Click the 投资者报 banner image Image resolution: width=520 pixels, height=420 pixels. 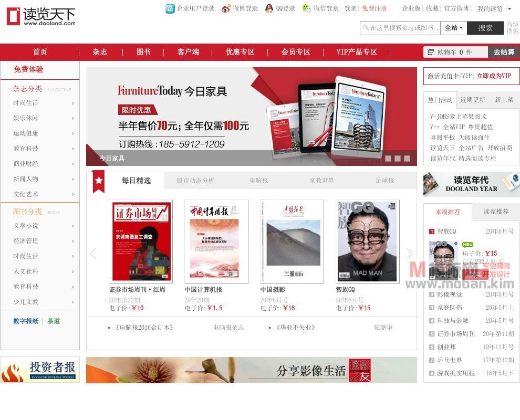click(40, 370)
